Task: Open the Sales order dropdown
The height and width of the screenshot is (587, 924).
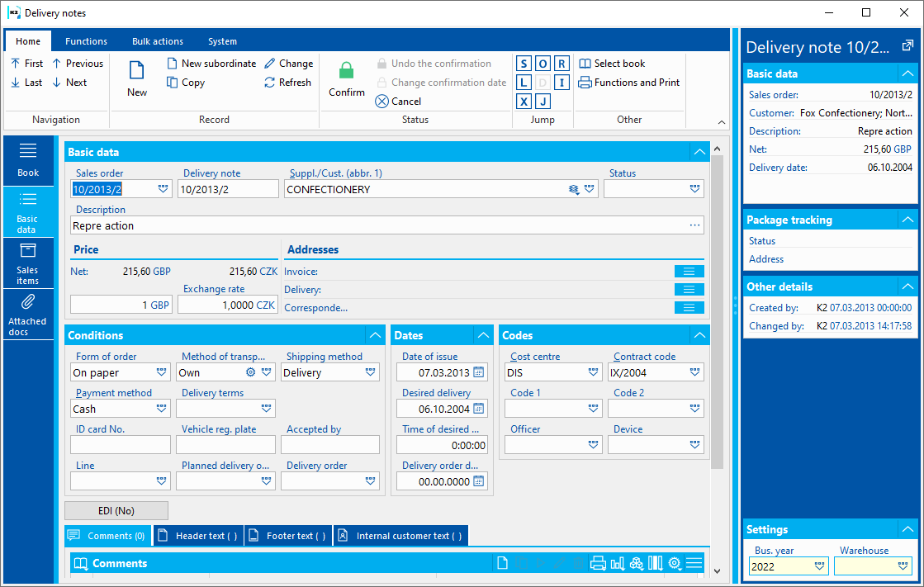Action: 163,188
